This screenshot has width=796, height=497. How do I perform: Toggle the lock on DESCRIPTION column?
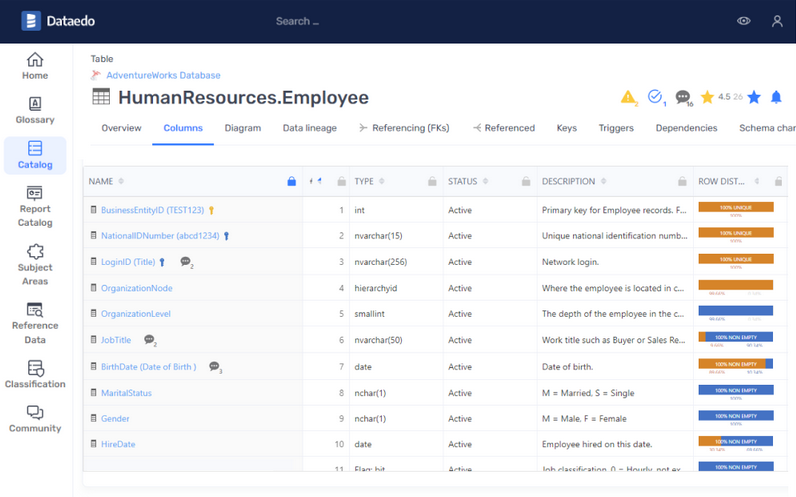click(682, 181)
